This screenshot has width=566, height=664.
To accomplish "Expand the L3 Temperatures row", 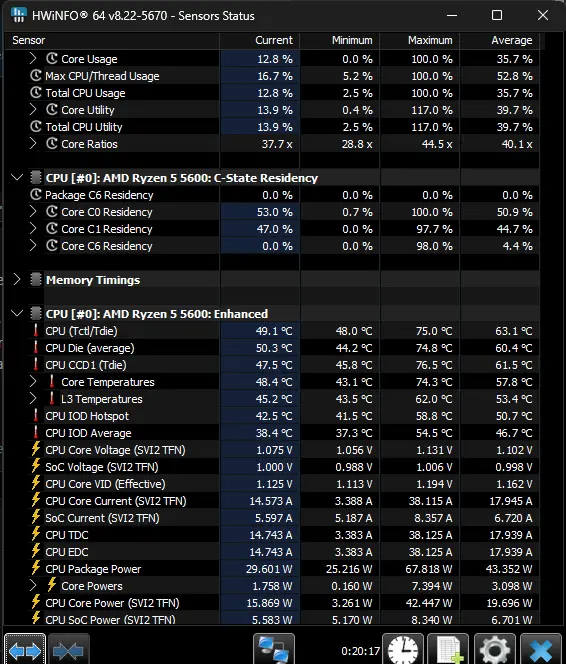I will point(33,398).
